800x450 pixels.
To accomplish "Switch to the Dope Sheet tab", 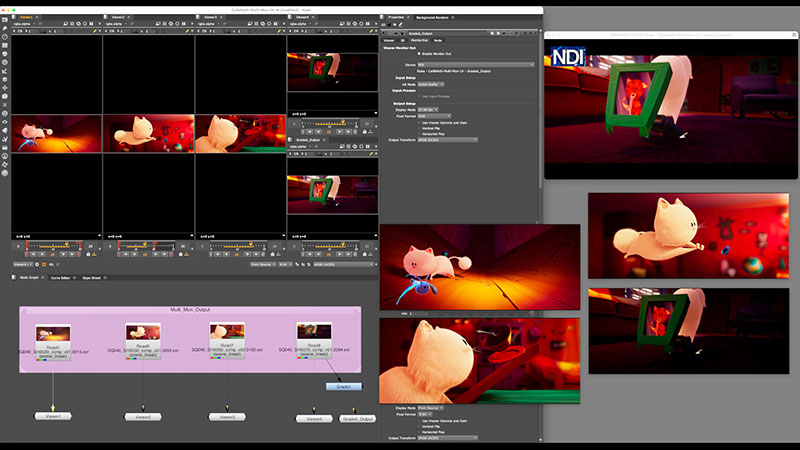I will pos(91,278).
